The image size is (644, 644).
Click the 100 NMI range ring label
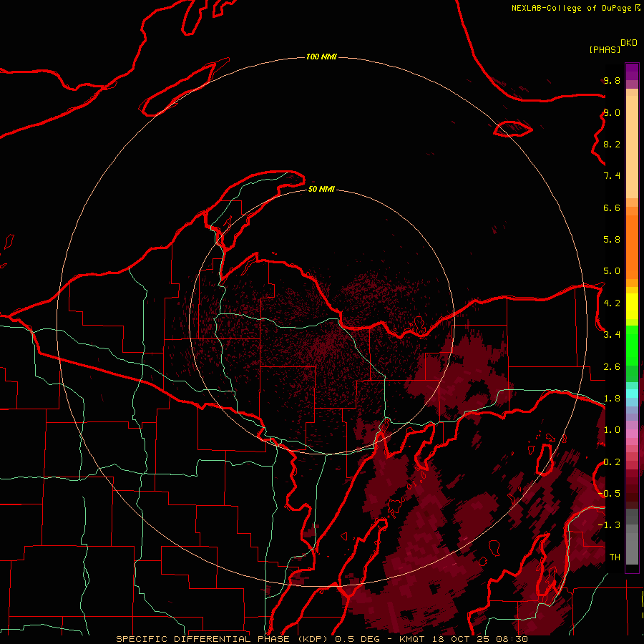(321, 57)
